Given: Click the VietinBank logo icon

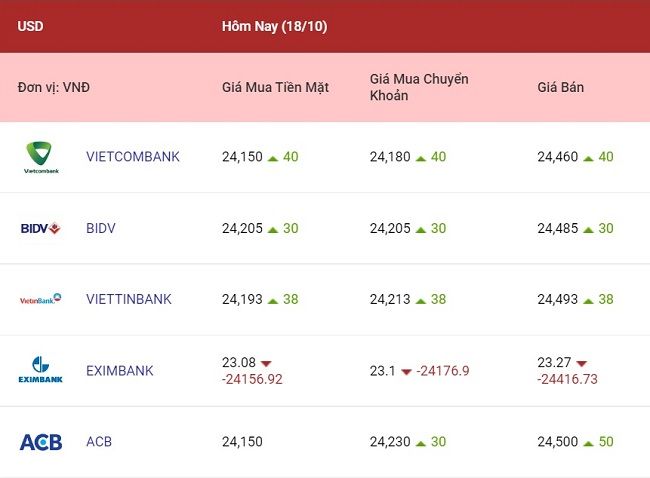Looking at the screenshot, I should tap(41, 299).
